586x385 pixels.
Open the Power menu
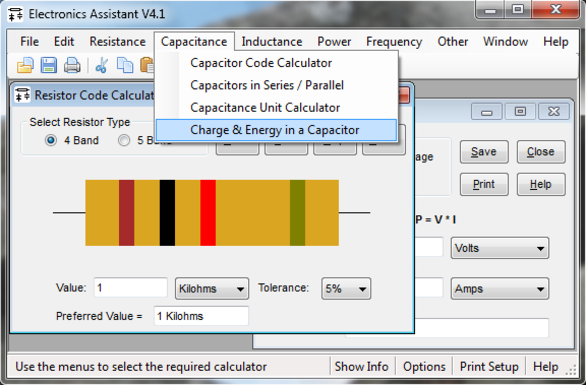pos(334,41)
